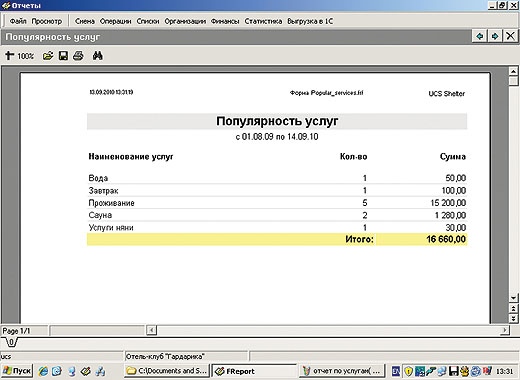Click the Пуск start button
Image resolution: width=520 pixels, height=380 pixels.
[17, 371]
